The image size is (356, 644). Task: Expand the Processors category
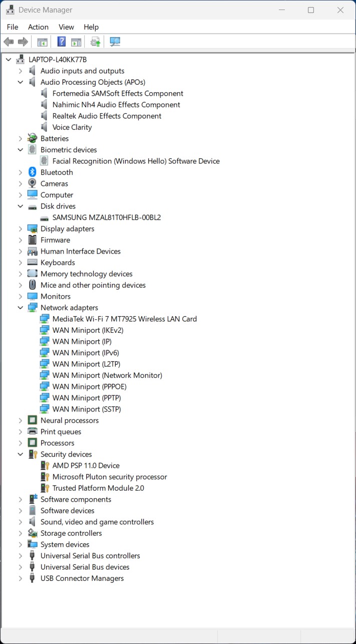(21, 443)
